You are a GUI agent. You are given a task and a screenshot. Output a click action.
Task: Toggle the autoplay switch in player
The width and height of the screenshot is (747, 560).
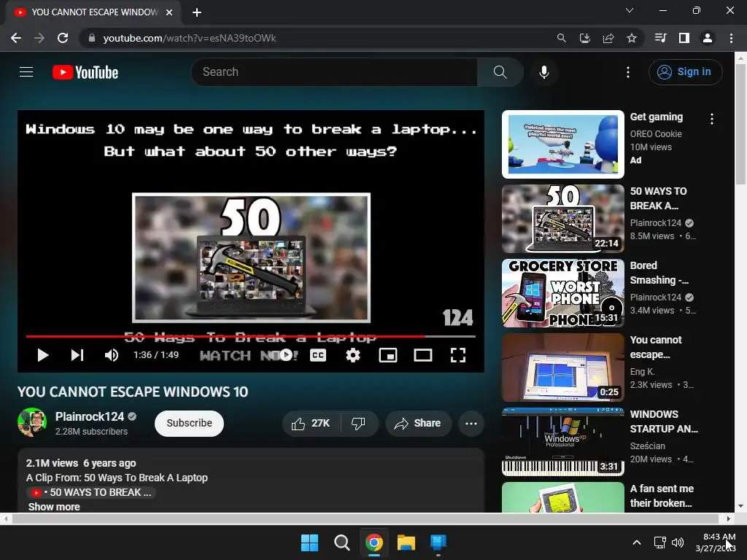coord(286,355)
